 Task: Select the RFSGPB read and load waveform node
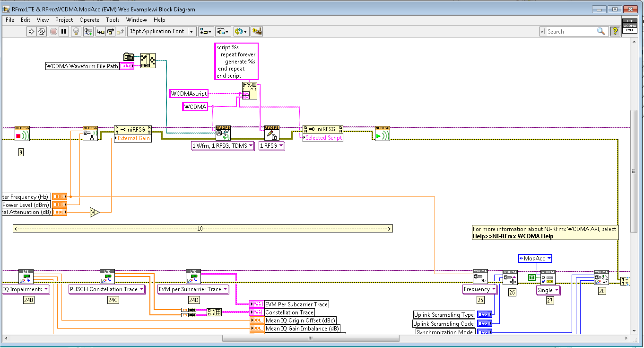click(x=223, y=134)
